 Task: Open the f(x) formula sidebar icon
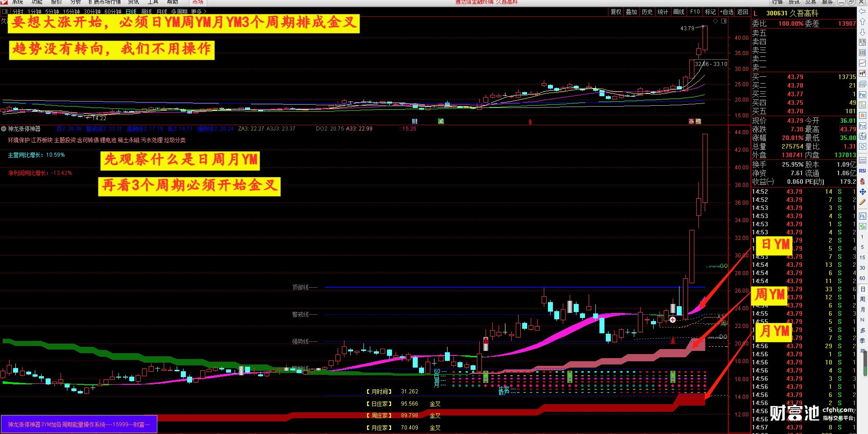click(863, 136)
